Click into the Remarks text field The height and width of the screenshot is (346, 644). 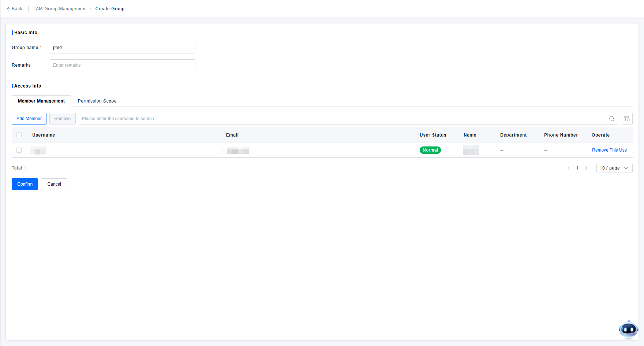(122, 65)
